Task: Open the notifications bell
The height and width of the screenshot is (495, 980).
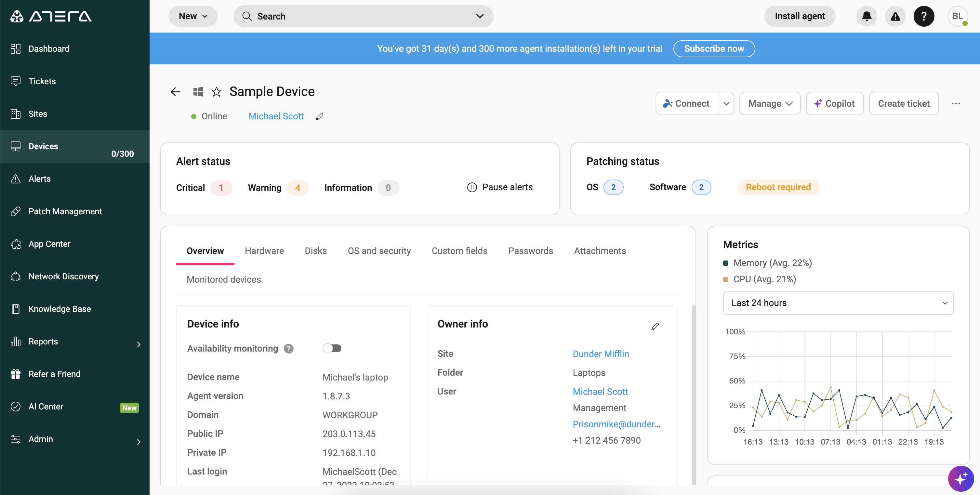Action: pos(866,16)
